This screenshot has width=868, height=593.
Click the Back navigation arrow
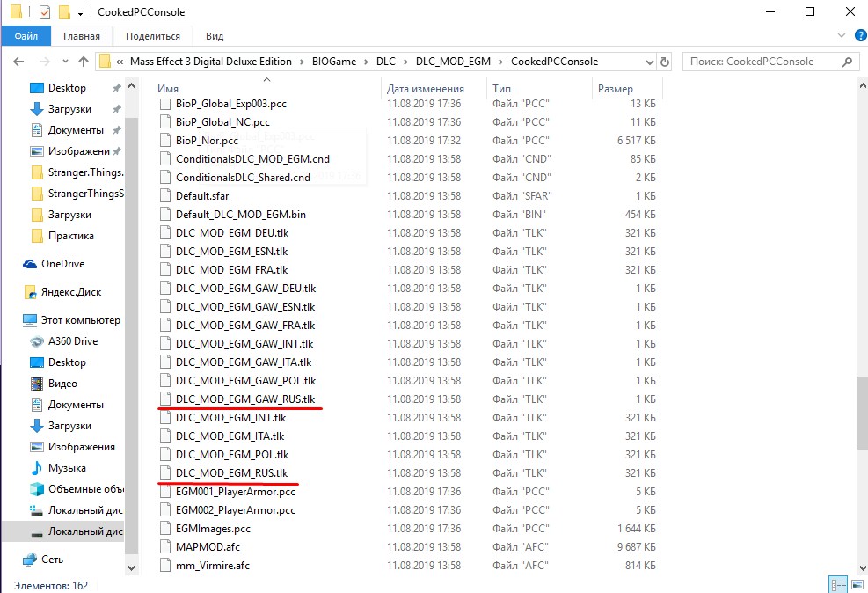[18, 62]
